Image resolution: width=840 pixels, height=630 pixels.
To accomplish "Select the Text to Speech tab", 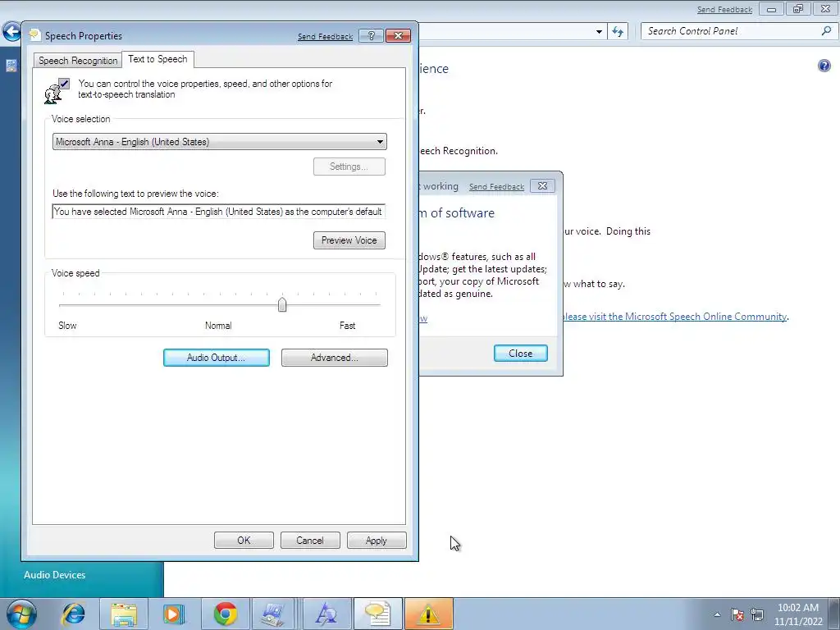I will 157,59.
